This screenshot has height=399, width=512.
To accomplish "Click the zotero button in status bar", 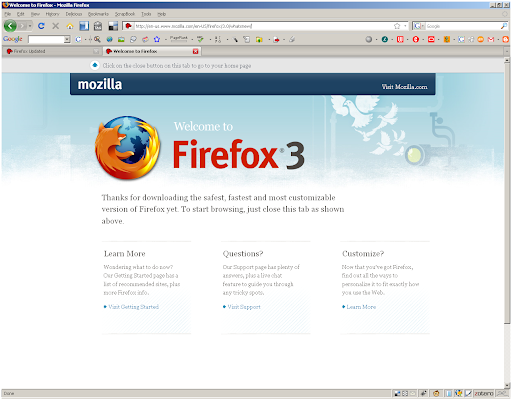I will (484, 394).
